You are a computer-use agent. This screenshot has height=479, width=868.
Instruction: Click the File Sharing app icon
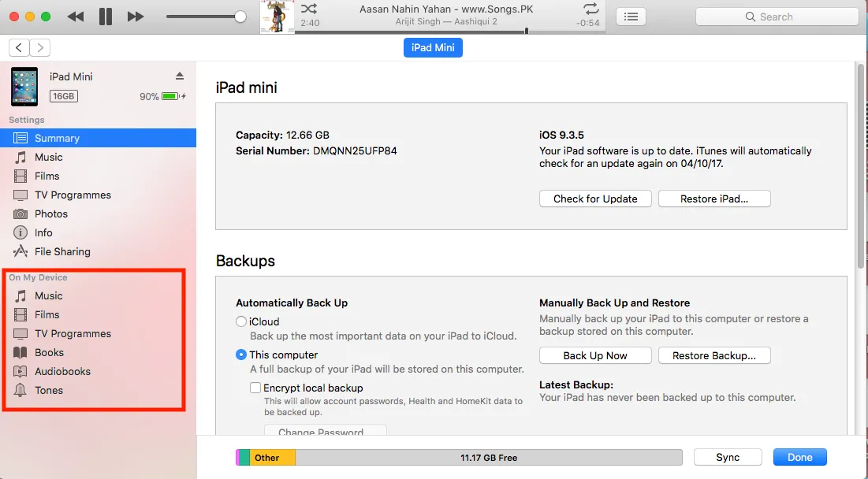(x=20, y=251)
